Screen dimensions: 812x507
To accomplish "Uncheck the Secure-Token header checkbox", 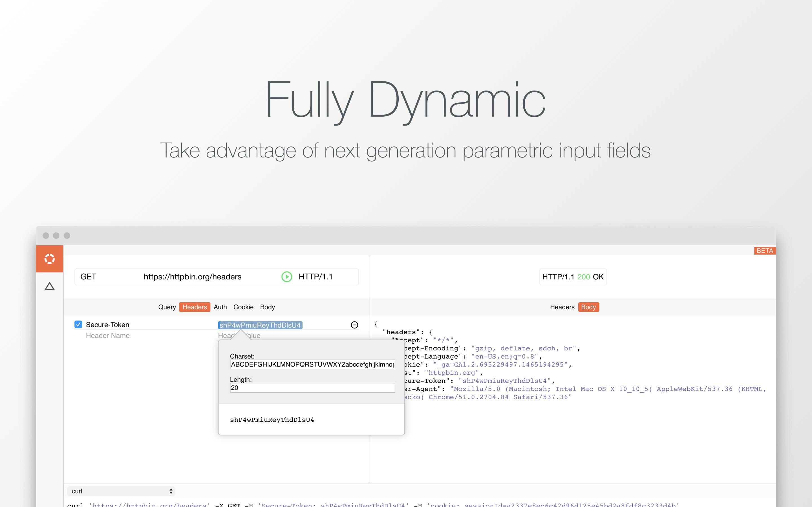I will (78, 324).
